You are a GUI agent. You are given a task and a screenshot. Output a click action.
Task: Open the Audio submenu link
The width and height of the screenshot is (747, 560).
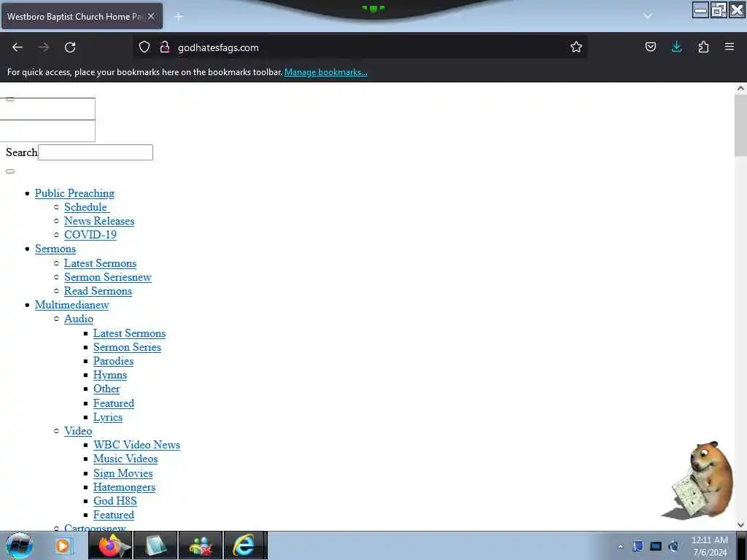coord(79,319)
